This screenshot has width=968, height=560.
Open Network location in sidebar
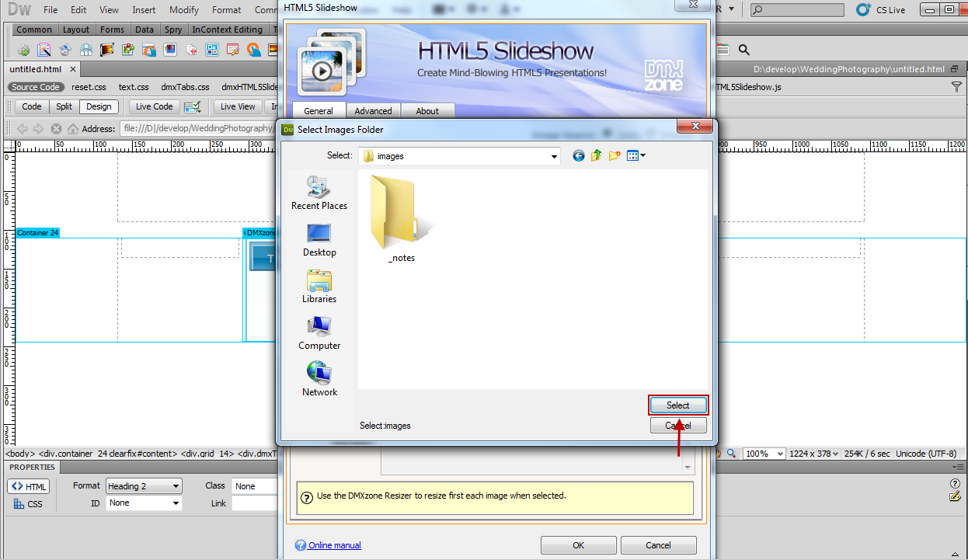coord(319,380)
